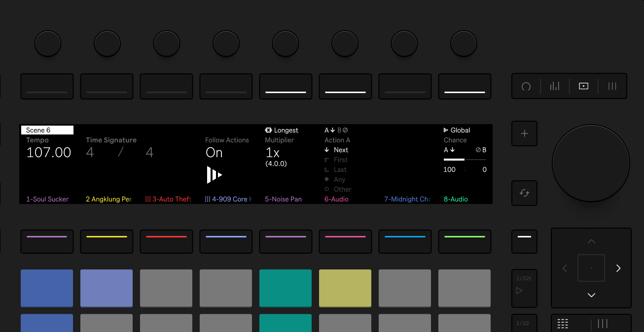
Task: Open the mix bars icon in mode bar
Action: [x=555, y=86]
